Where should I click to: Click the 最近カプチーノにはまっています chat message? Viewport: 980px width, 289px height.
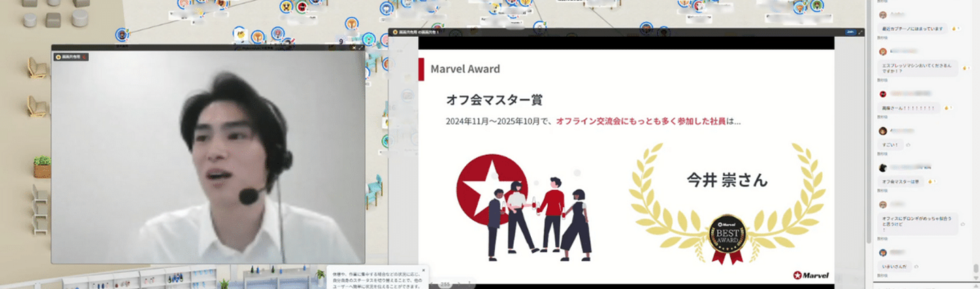[913, 29]
